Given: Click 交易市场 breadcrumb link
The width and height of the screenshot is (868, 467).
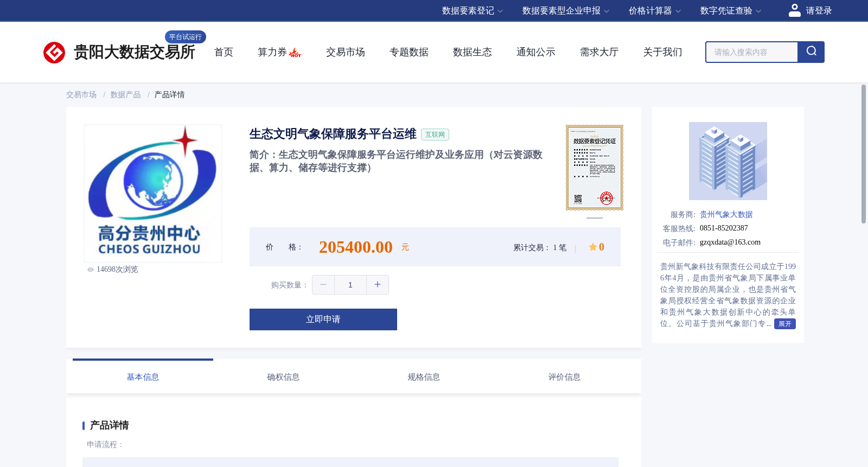Looking at the screenshot, I should point(81,95).
